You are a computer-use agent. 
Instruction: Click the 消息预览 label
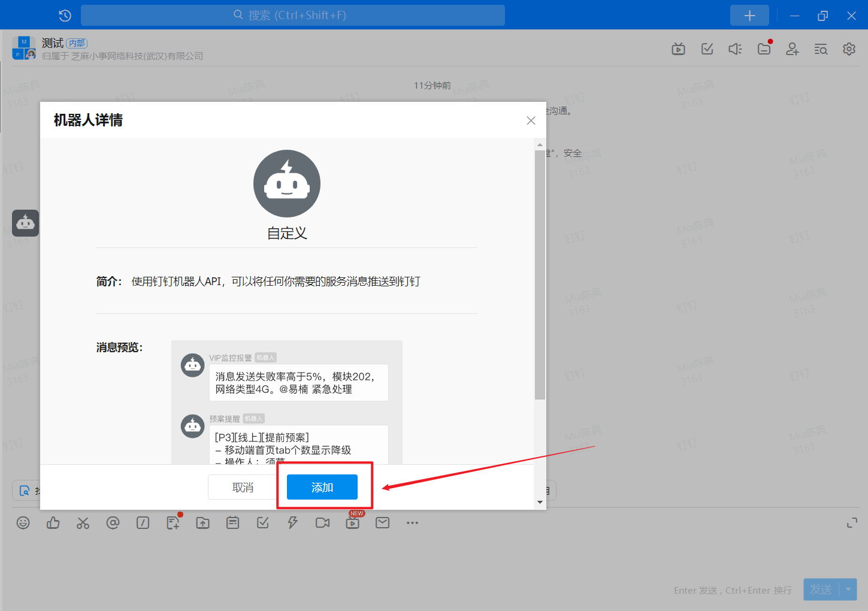(120, 347)
